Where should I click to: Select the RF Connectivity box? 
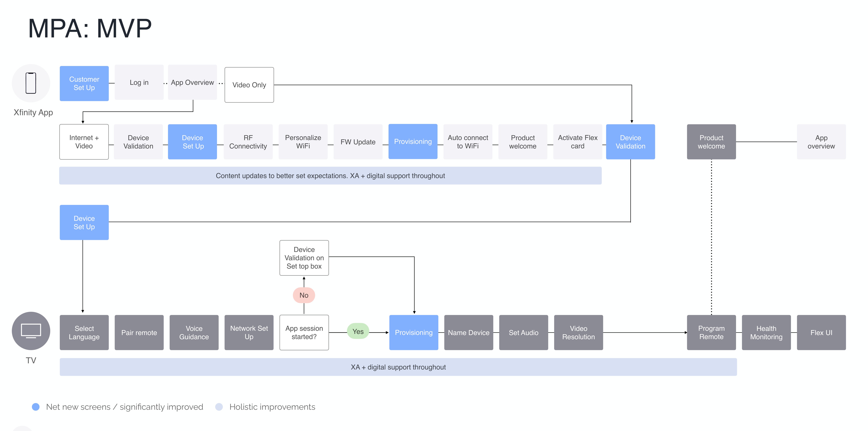(x=248, y=142)
